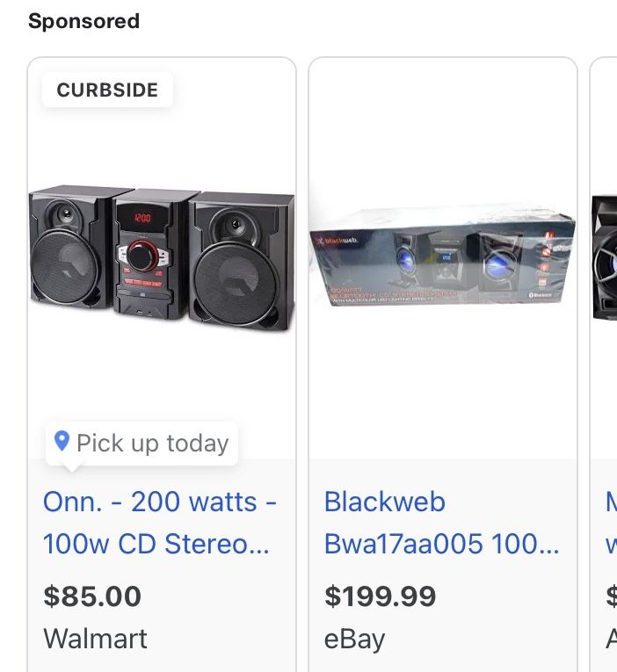The width and height of the screenshot is (617, 672).
Task: Click the third product's cut-off seller name
Action: tap(612, 639)
